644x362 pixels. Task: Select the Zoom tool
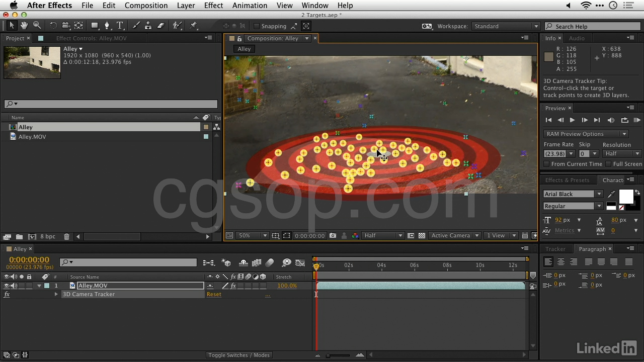(x=36, y=26)
